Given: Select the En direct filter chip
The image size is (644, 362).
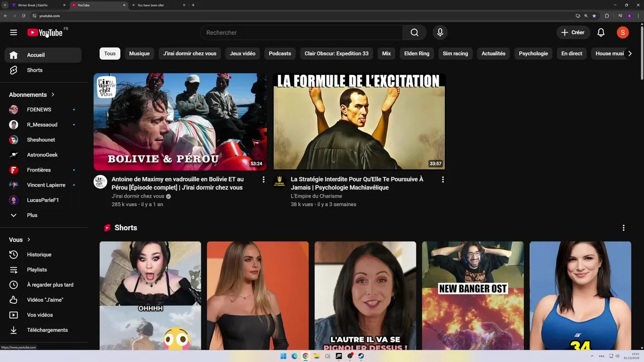Looking at the screenshot, I should [x=572, y=53].
